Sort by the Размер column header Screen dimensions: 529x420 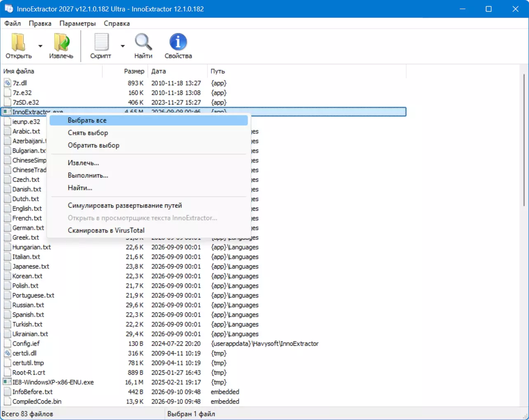(125, 71)
